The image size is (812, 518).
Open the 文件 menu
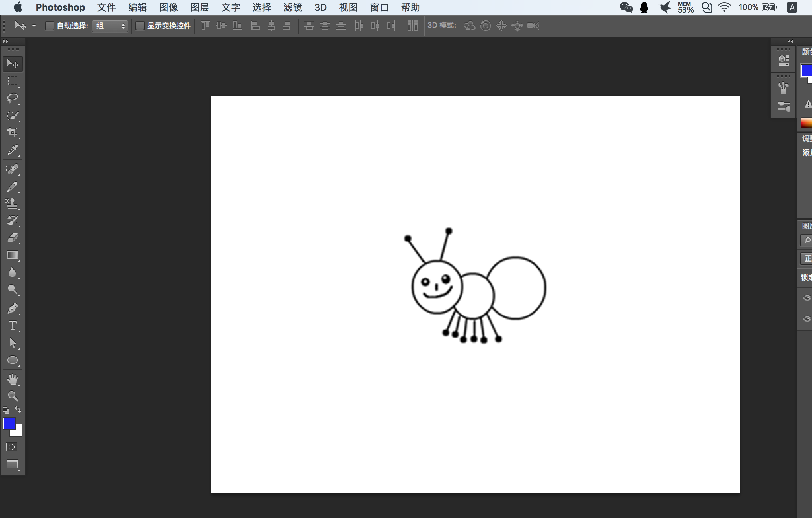106,7
